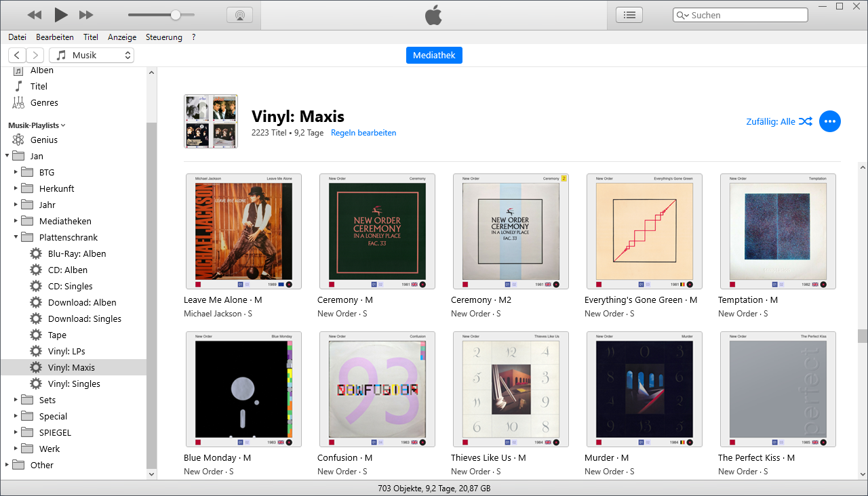Viewport: 868px width, 496px height.
Task: Go to the previous track
Action: [x=35, y=14]
